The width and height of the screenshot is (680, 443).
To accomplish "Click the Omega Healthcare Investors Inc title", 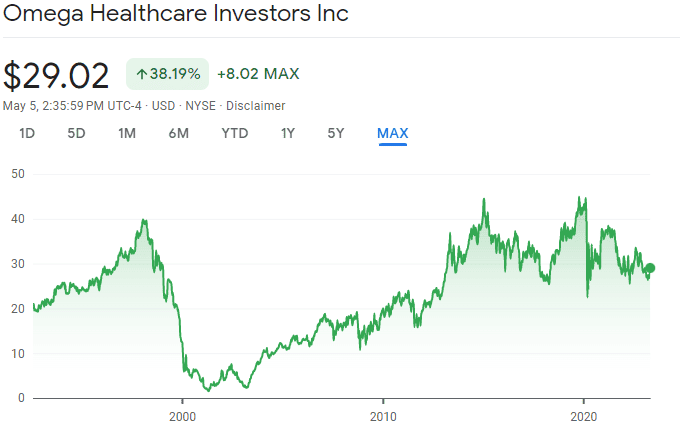I will tap(176, 17).
